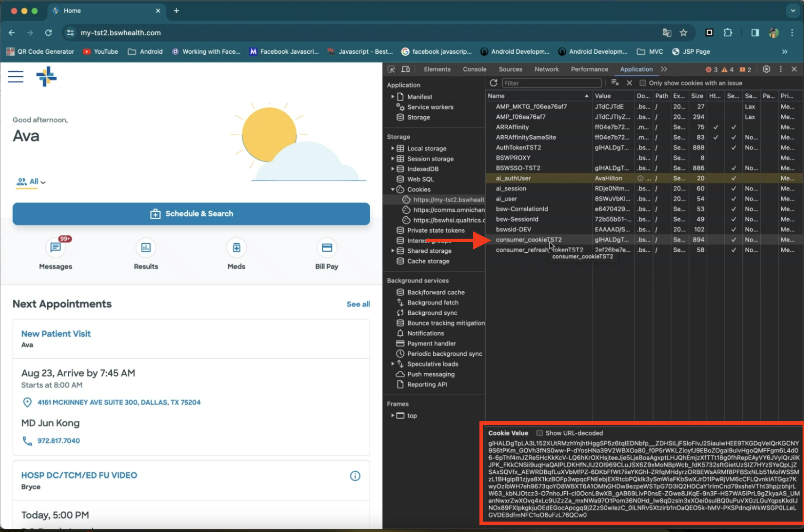Enable Only show cookies with an issue
Screen dimensions: 804x532
click(x=642, y=83)
